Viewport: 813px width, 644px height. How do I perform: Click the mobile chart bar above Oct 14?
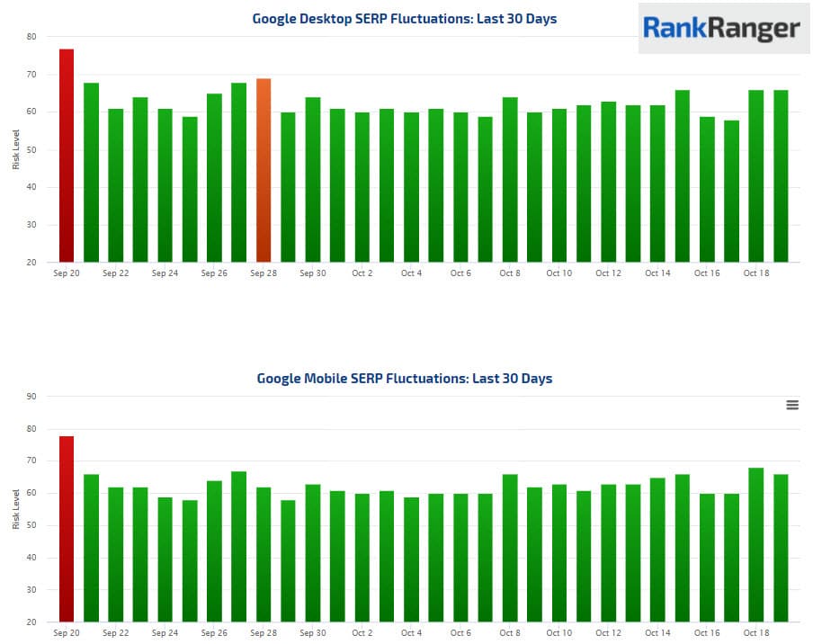(x=657, y=550)
